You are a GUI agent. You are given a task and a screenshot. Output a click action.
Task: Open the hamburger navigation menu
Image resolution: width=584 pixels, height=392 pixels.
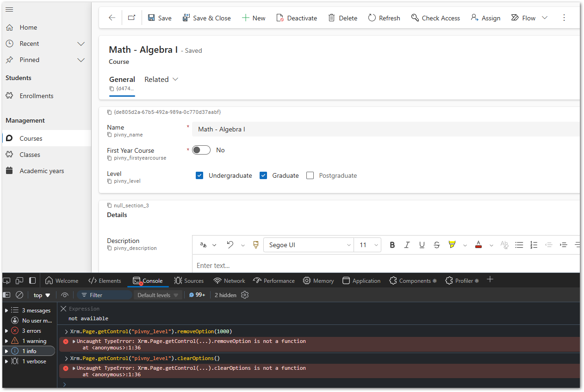coord(9,10)
